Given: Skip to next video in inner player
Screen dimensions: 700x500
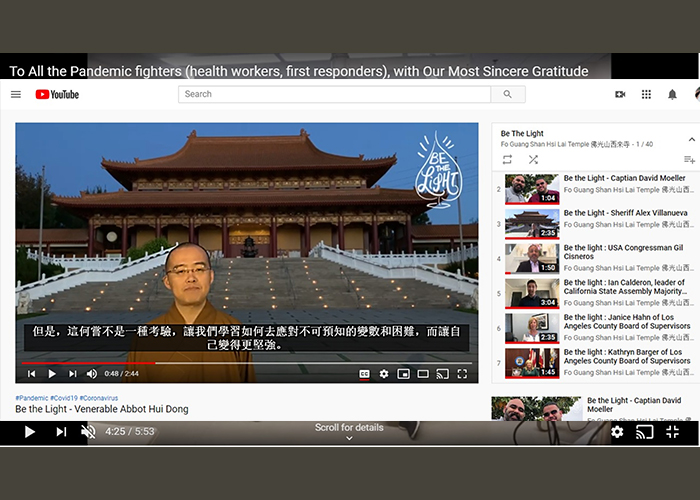Looking at the screenshot, I should 72,374.
